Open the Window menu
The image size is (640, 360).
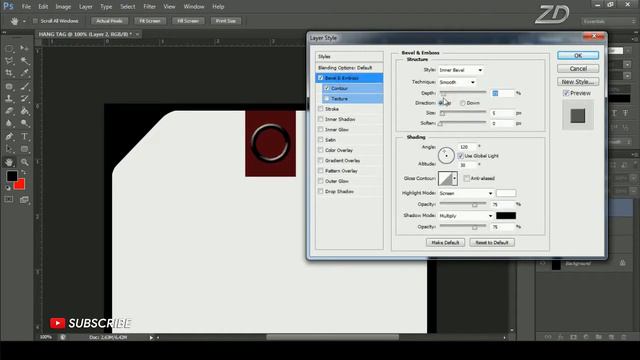coord(193,7)
